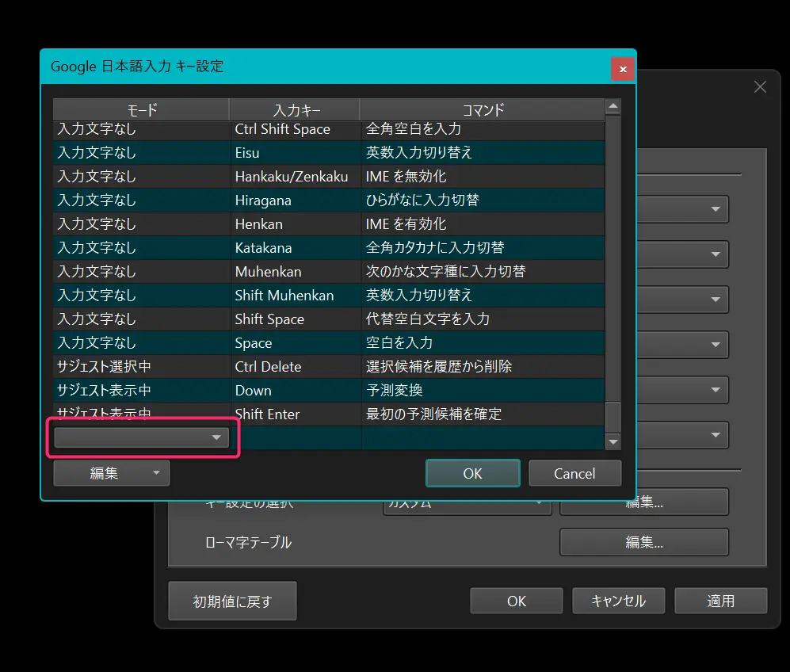Select the 'Eisu' key cell
Image resolution: width=790 pixels, height=672 pixels.
(x=296, y=153)
